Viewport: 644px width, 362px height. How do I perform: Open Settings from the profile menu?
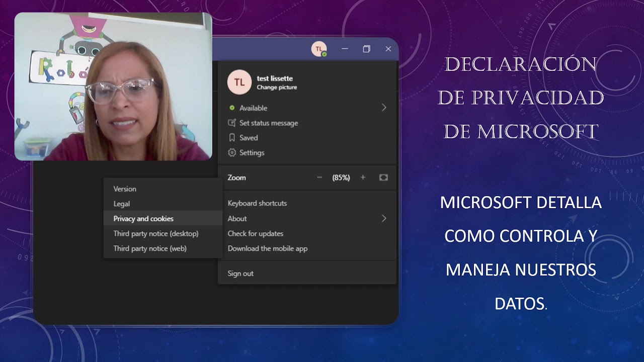coord(252,153)
